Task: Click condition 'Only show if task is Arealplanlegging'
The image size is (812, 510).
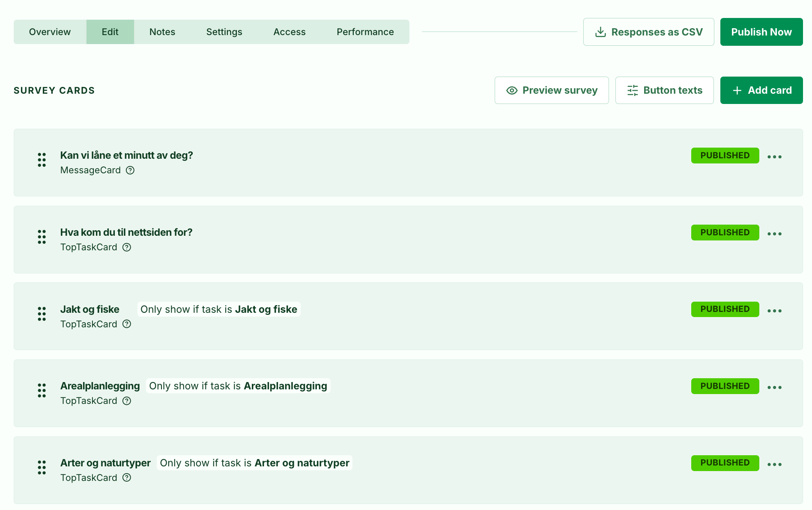Action: coord(238,386)
